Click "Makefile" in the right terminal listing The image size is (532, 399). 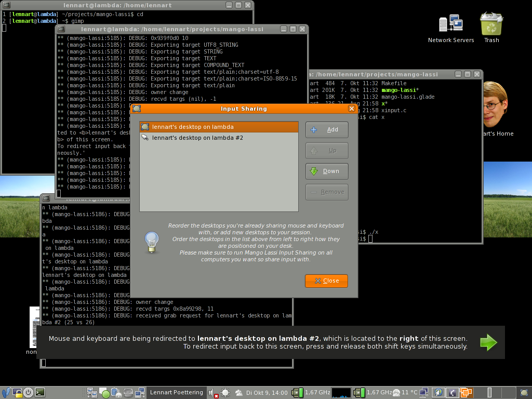coord(394,84)
